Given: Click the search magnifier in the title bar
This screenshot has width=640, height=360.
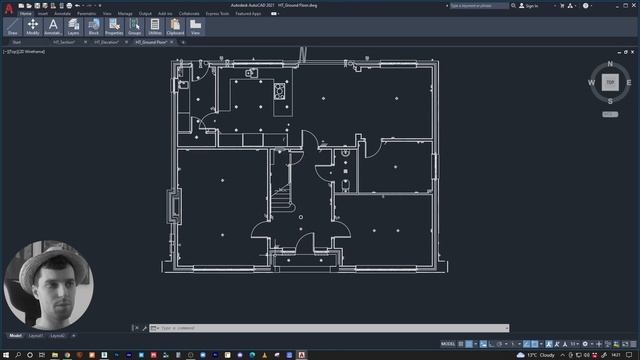Looking at the screenshot, I should 513,6.
